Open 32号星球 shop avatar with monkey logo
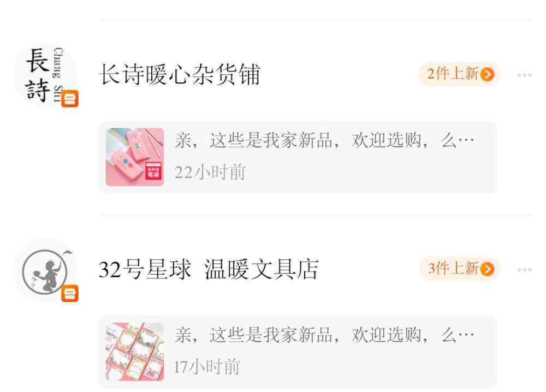The height and width of the screenshot is (392, 546). [x=45, y=270]
